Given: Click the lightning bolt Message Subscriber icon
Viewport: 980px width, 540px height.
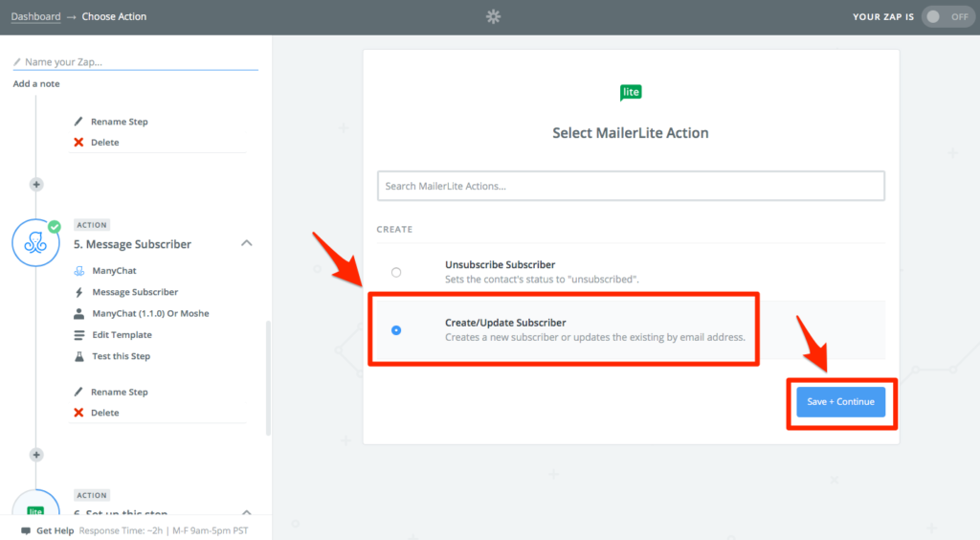Looking at the screenshot, I should (78, 292).
